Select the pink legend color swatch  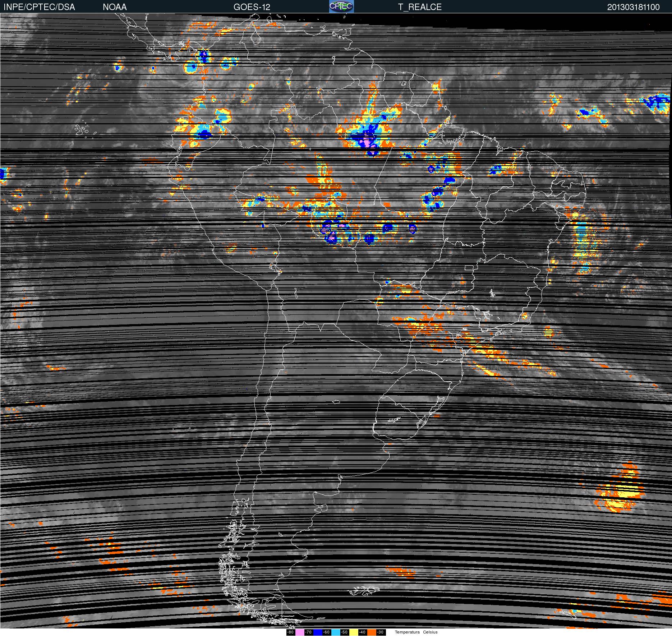300,632
